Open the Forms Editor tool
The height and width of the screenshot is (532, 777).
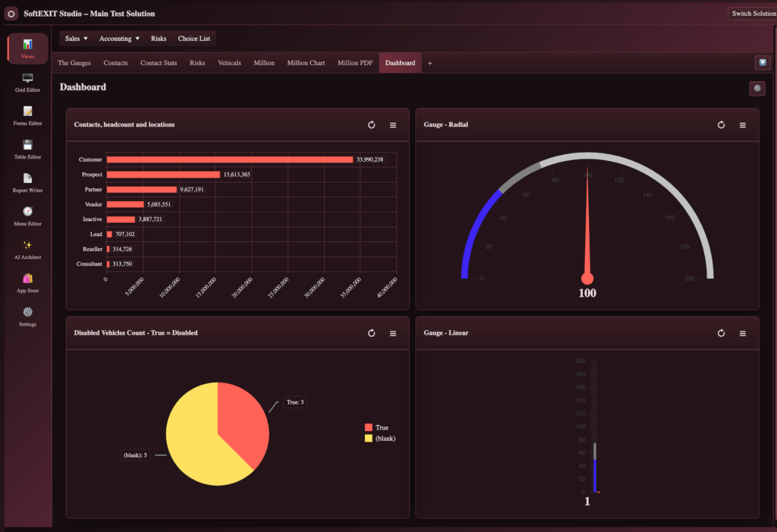point(27,116)
